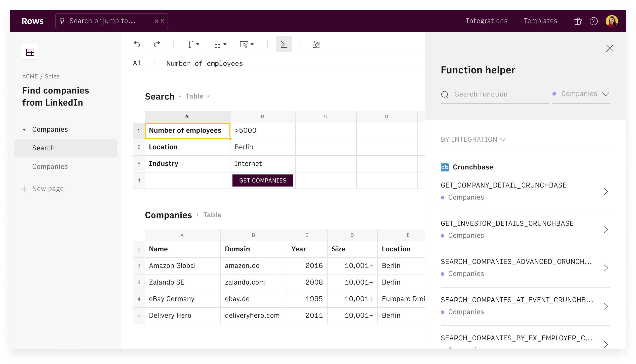The width and height of the screenshot is (636, 364).
Task: Select row 1 header of Search table
Action: point(139,131)
